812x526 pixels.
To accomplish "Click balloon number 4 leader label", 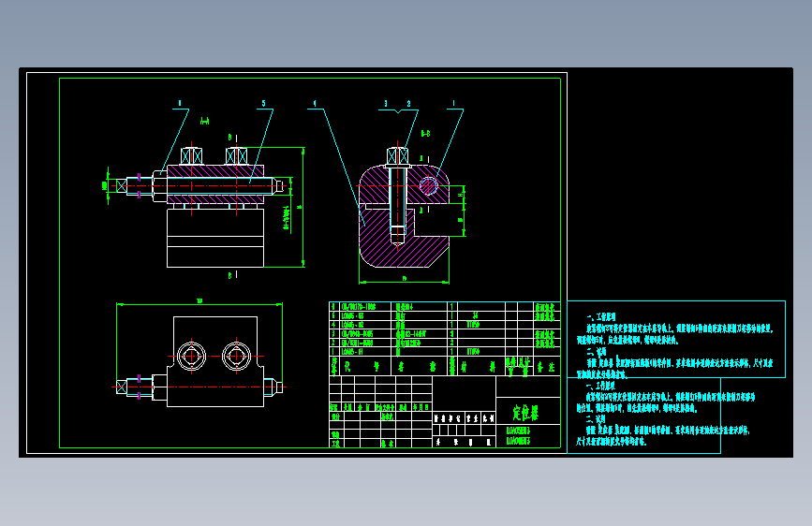I will 315,104.
